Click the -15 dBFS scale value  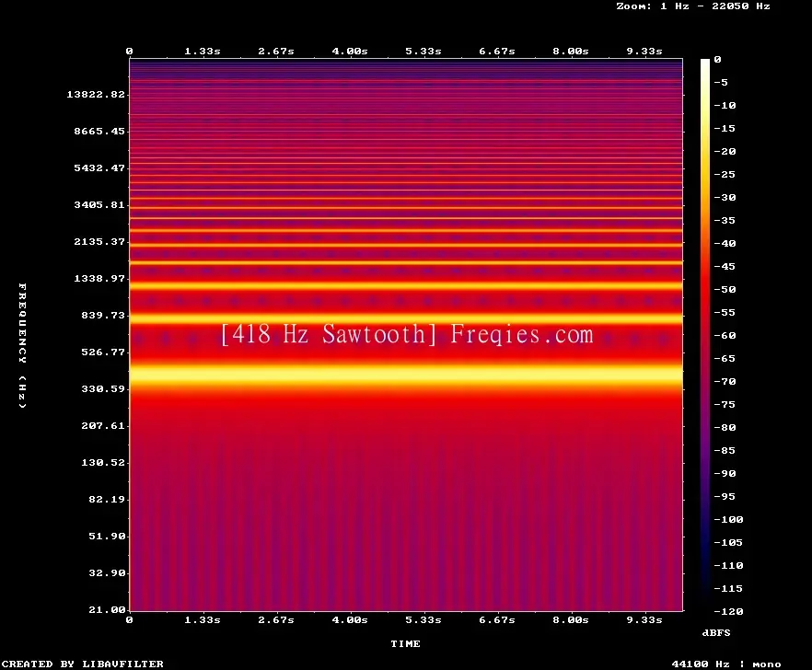[x=725, y=129]
